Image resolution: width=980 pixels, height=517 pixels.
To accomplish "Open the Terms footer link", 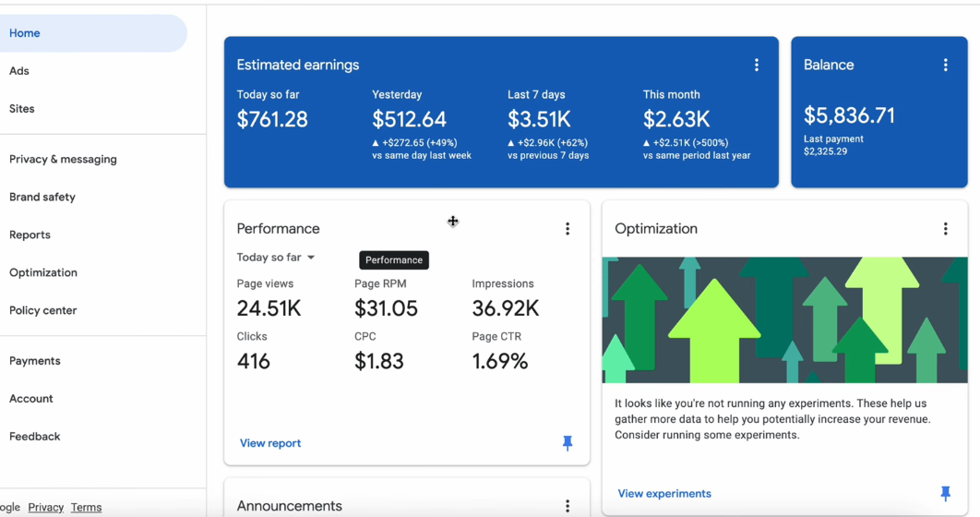I will (86, 508).
